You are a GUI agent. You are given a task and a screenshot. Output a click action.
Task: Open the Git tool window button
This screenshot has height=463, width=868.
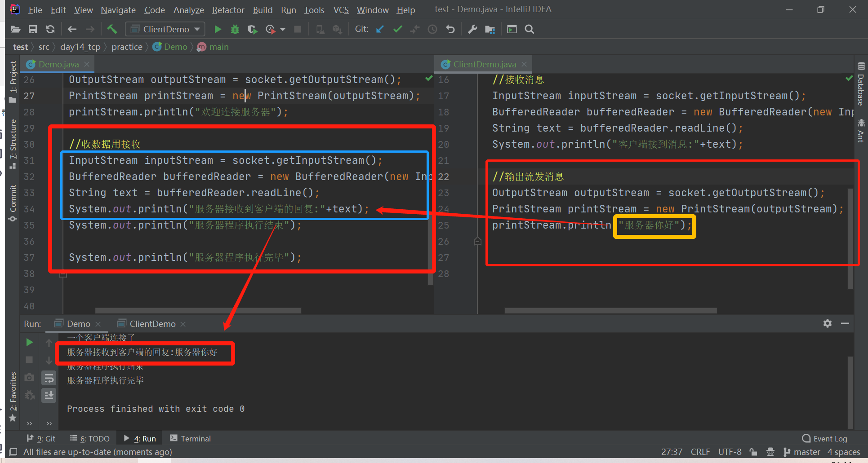(41, 438)
